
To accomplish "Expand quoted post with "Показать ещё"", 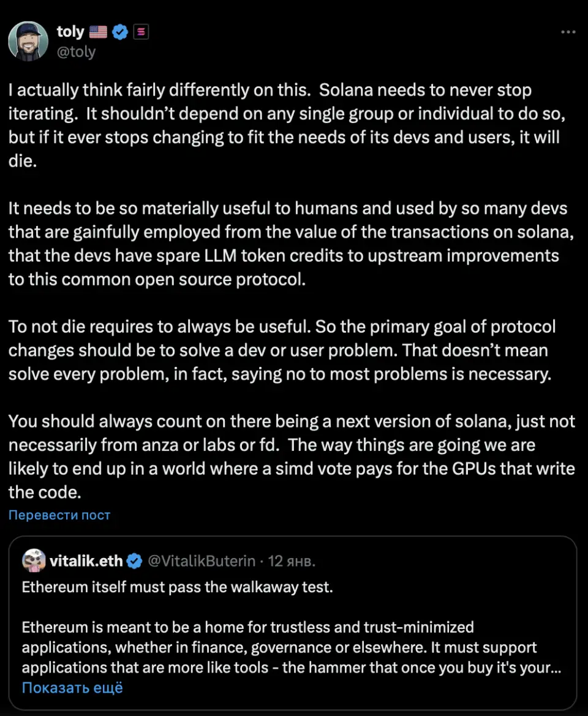I will 72,688.
